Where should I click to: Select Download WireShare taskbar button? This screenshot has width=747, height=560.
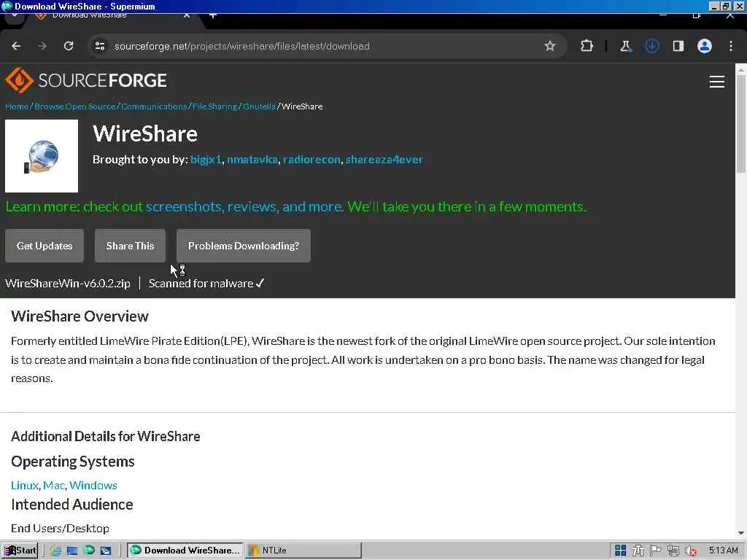pyautogui.click(x=185, y=551)
